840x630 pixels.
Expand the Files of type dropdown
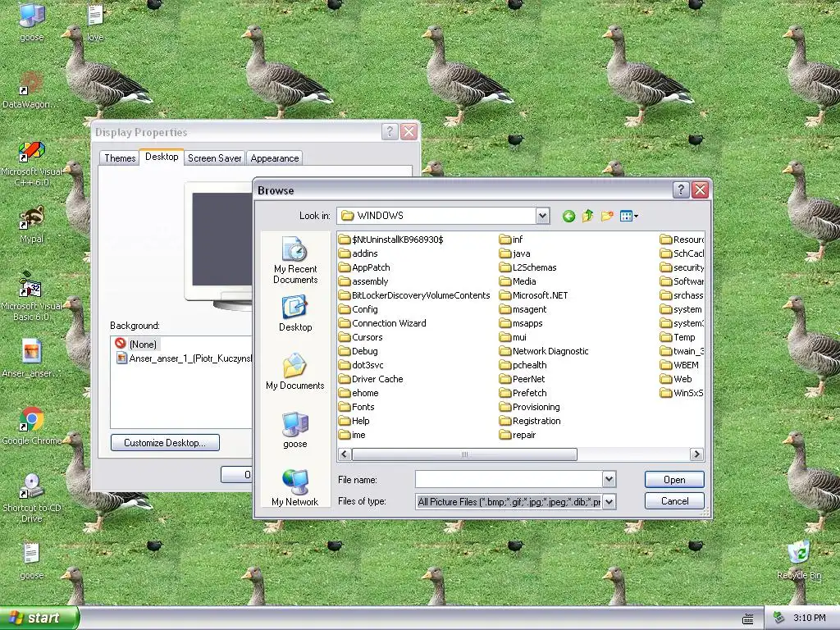point(609,501)
